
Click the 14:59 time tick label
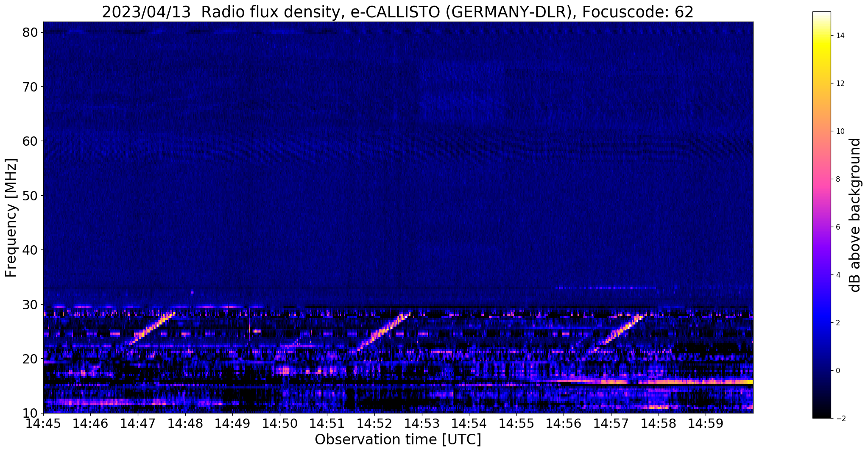(x=705, y=424)
